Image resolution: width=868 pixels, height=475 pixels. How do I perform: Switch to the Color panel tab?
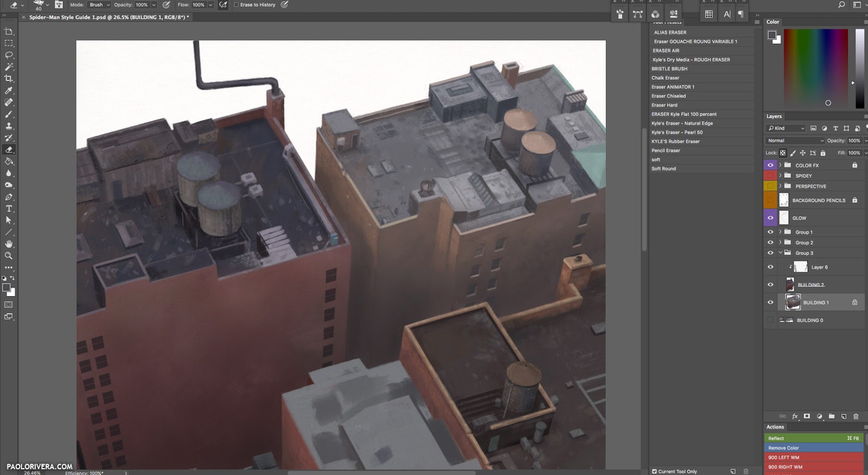coord(773,22)
